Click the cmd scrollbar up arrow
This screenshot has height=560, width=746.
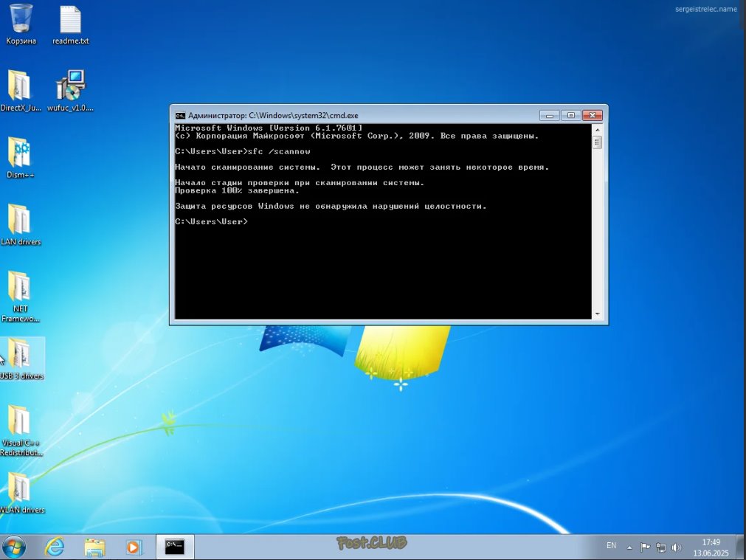(598, 129)
